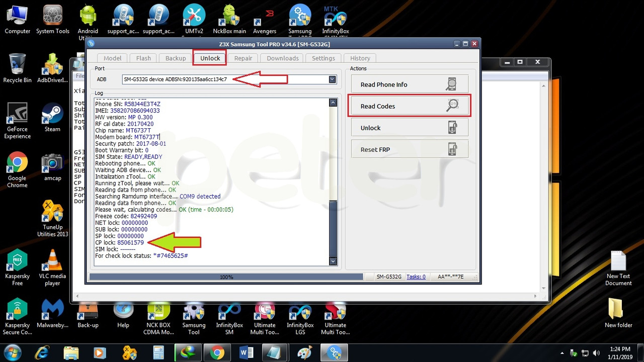The image size is (644, 362).
Task: Click the IMEI value 358207086094033
Action: click(x=135, y=111)
